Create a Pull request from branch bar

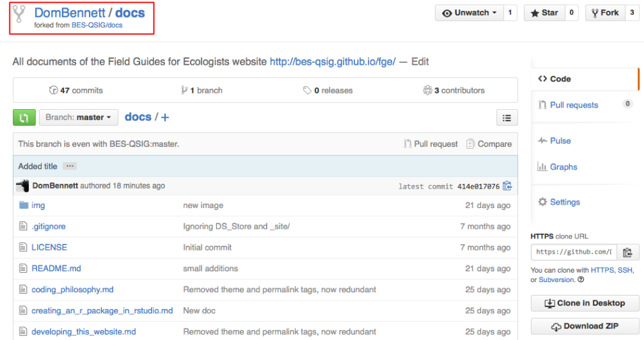(430, 144)
